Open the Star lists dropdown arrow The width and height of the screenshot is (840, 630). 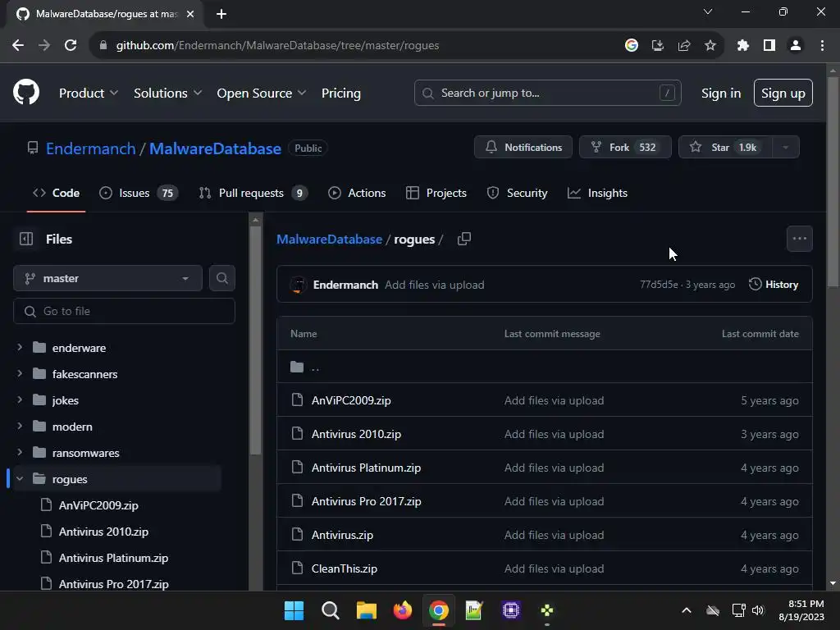(x=785, y=148)
